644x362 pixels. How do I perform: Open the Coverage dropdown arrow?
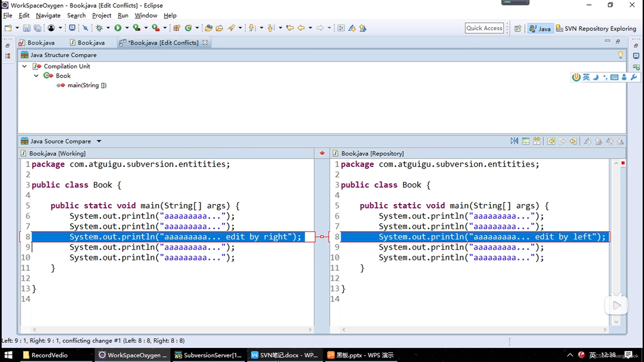(146, 28)
